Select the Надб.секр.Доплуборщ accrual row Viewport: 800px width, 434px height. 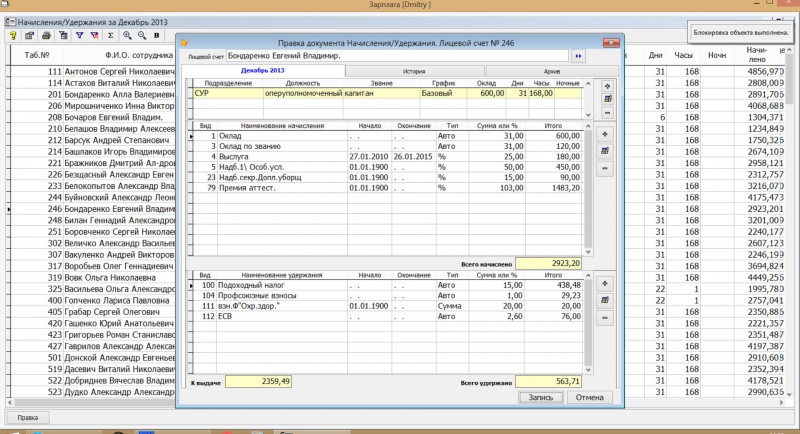[x=388, y=177]
